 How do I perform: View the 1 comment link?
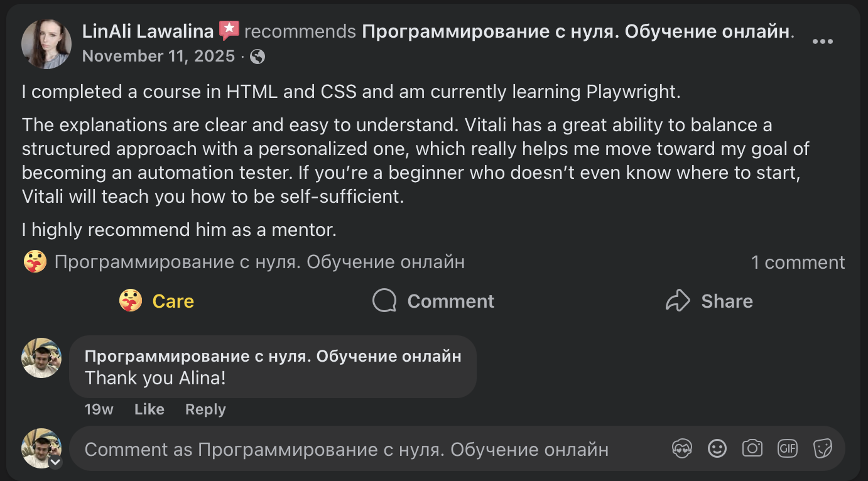[x=798, y=262]
